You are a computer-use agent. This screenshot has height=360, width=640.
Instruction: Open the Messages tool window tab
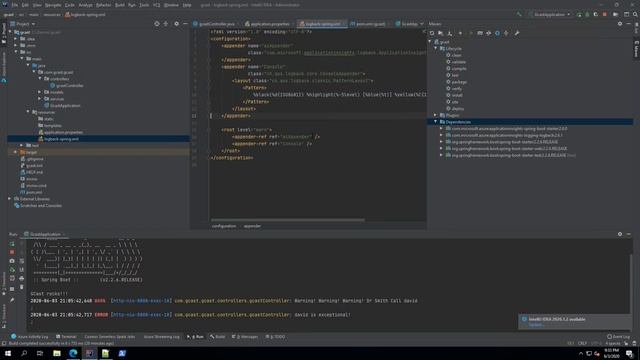[245, 337]
